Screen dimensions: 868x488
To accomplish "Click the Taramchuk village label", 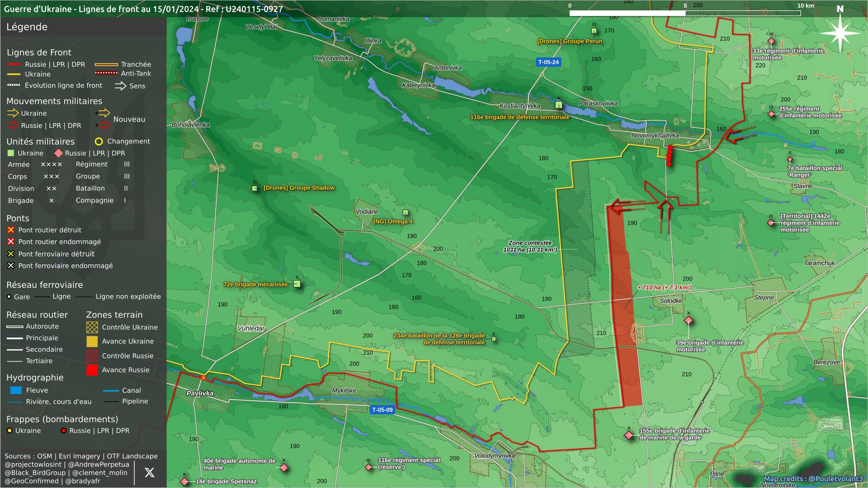I will pos(819,263).
